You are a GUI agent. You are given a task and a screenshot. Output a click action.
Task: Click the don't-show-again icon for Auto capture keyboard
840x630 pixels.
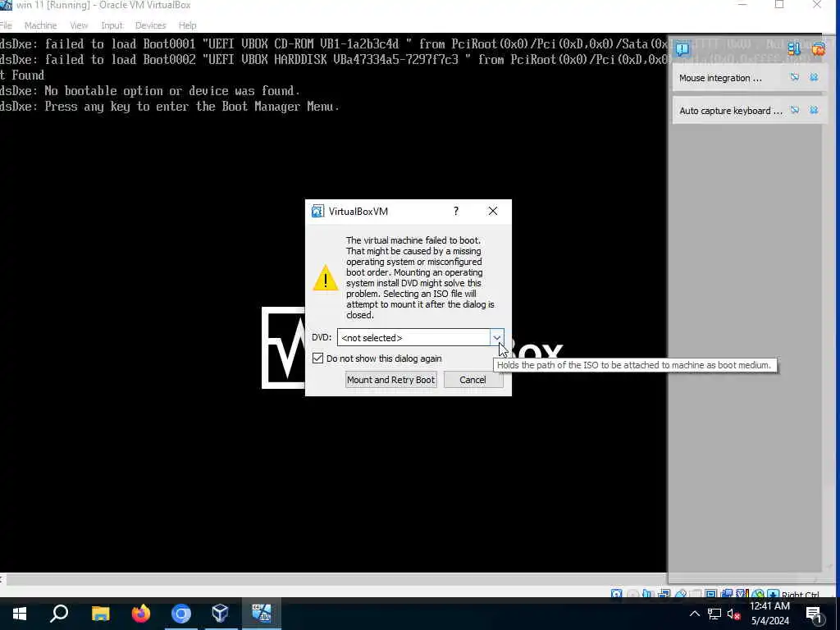coord(794,111)
